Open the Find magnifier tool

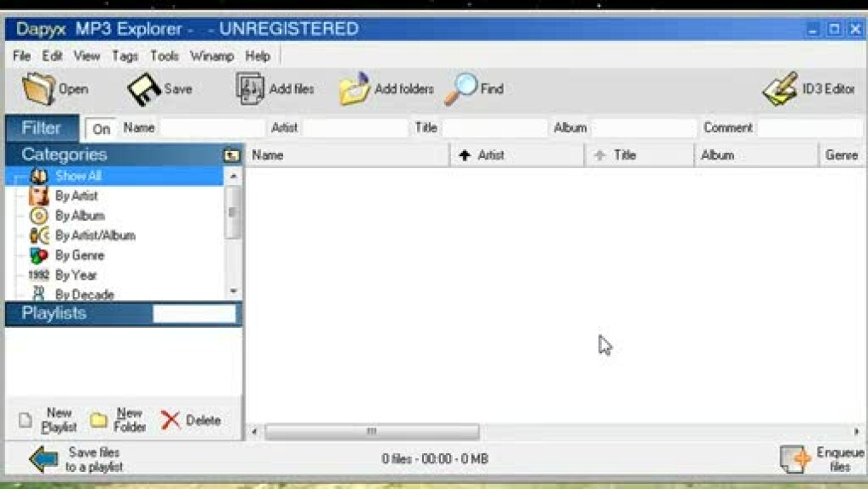coord(461,89)
